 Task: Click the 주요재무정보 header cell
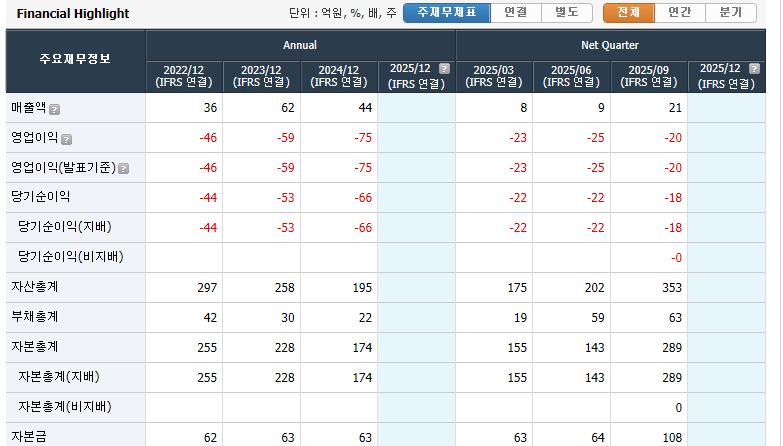click(x=75, y=60)
